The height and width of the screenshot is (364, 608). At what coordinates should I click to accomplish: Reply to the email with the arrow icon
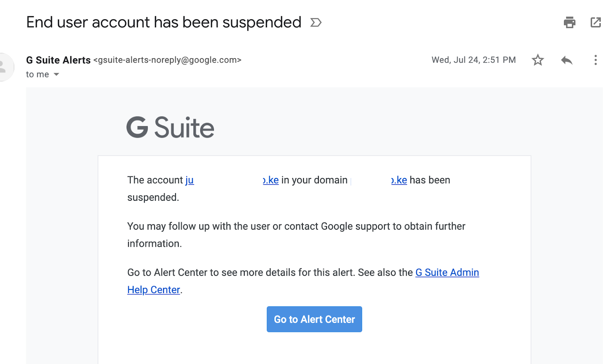click(x=567, y=60)
